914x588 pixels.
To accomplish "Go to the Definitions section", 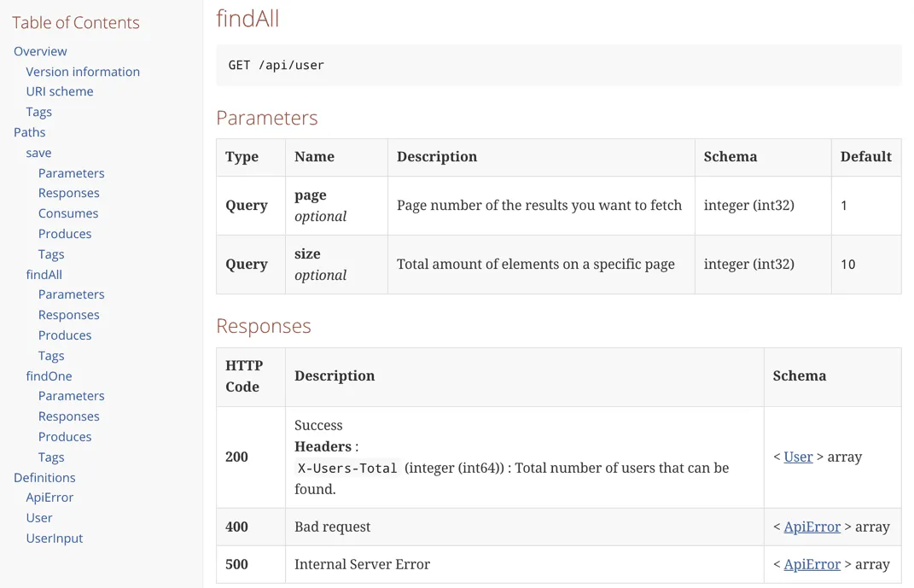I will [44, 477].
